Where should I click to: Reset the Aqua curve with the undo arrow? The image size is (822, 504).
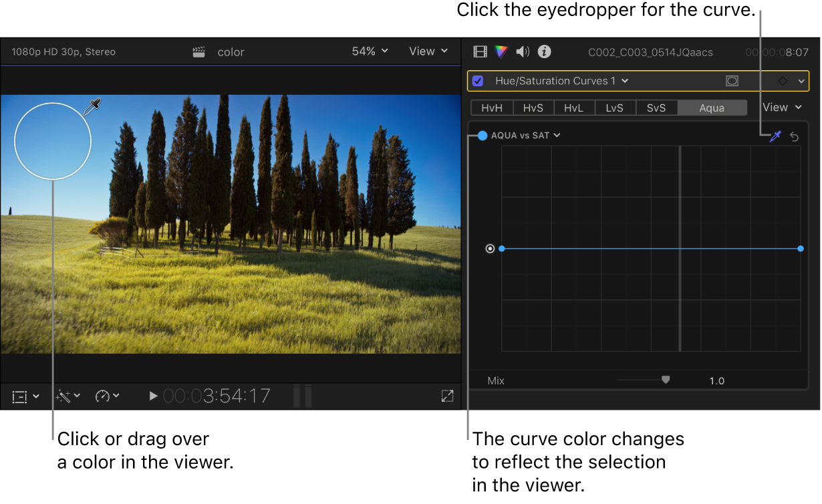coord(794,136)
